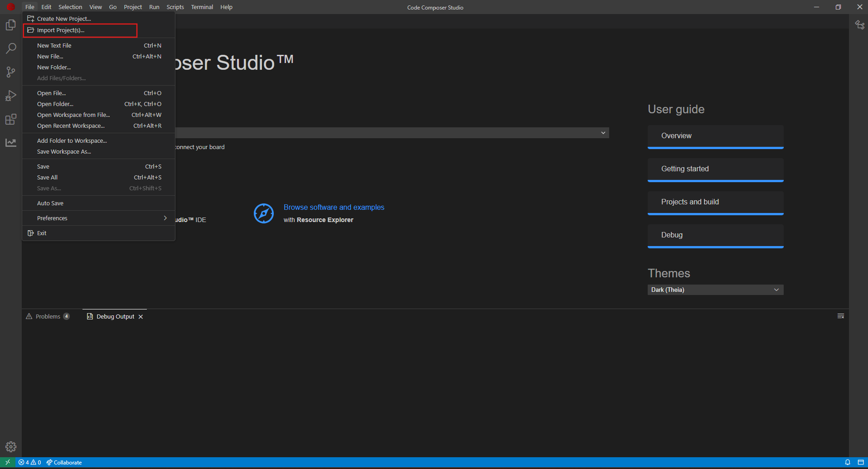Screen dimensions: 868x469
Task: Select the performance graph sidebar icon
Action: [10, 142]
